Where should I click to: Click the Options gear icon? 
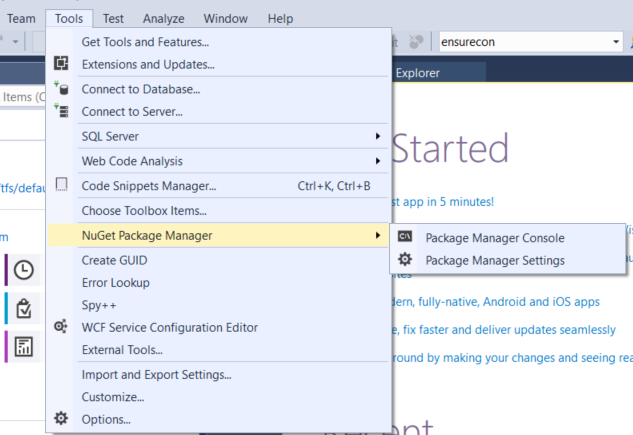click(x=61, y=419)
